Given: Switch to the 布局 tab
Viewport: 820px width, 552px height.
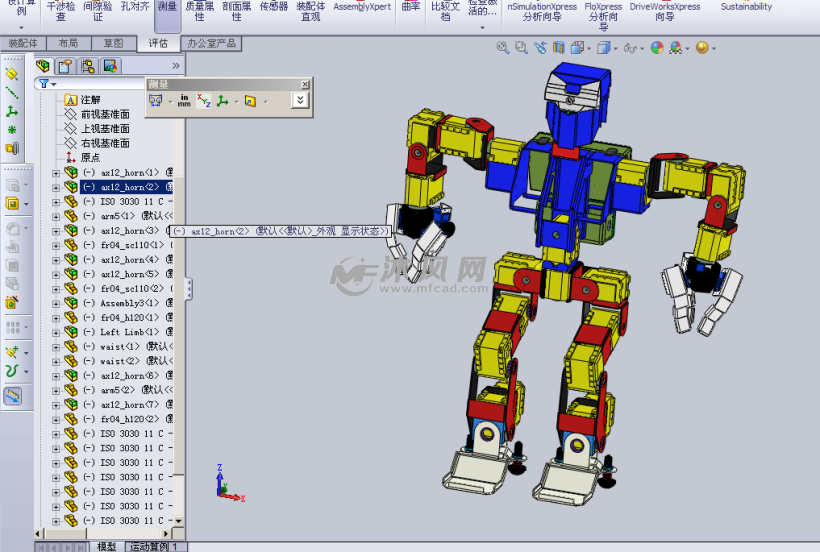Looking at the screenshot, I should (x=69, y=43).
